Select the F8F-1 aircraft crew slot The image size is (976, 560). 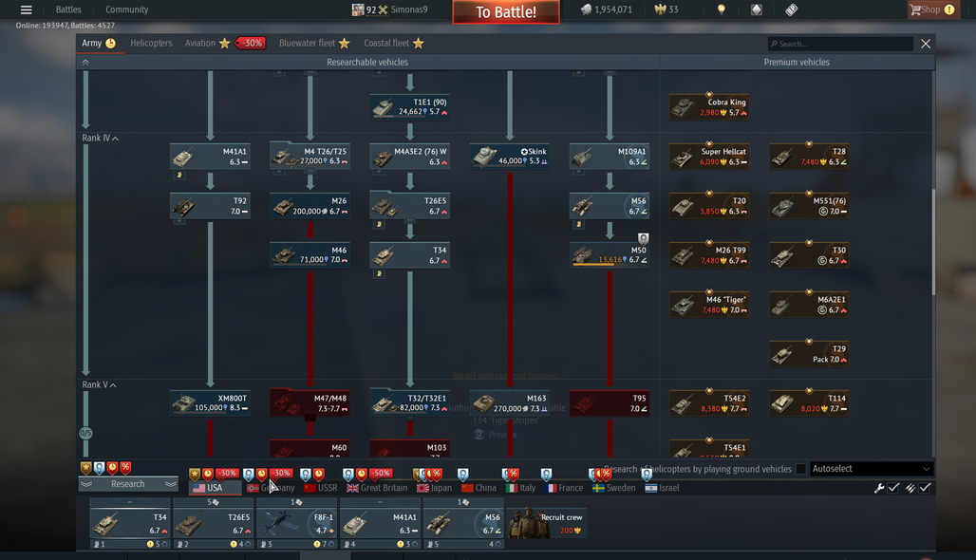[296, 523]
